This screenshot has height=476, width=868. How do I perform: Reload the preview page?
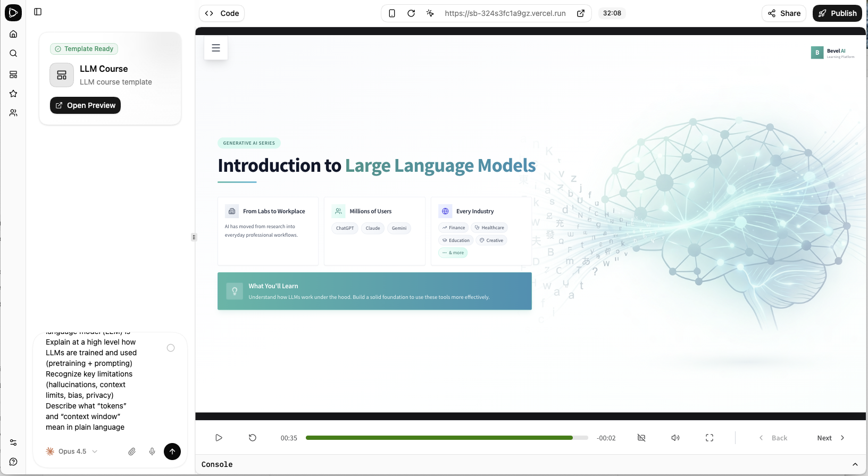411,13
